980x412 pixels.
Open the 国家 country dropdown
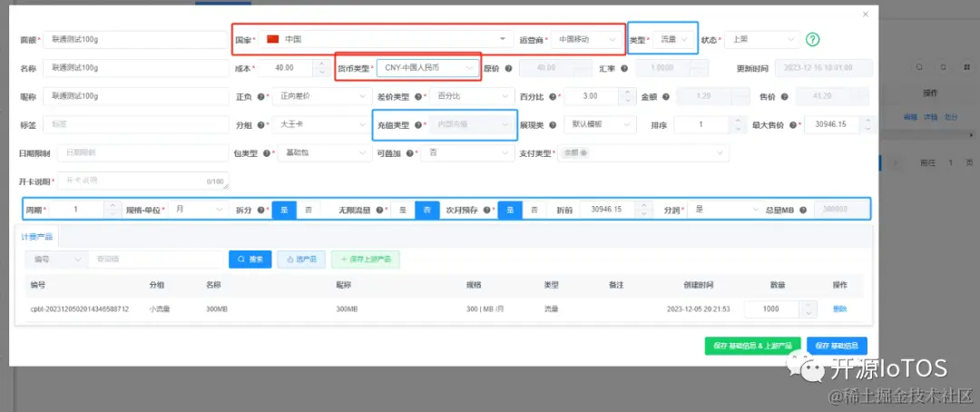[386, 39]
